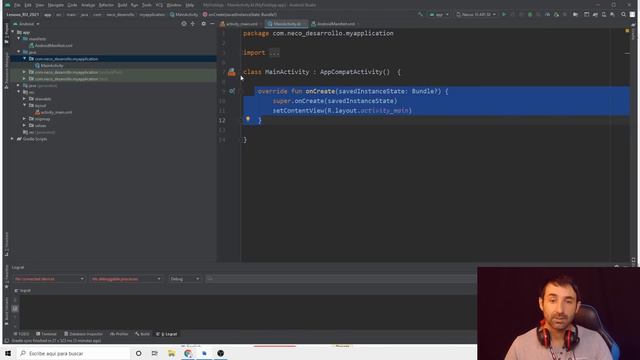Open the Terminal tool window tab
Image resolution: width=640 pixels, height=360 pixels.
coord(46,334)
